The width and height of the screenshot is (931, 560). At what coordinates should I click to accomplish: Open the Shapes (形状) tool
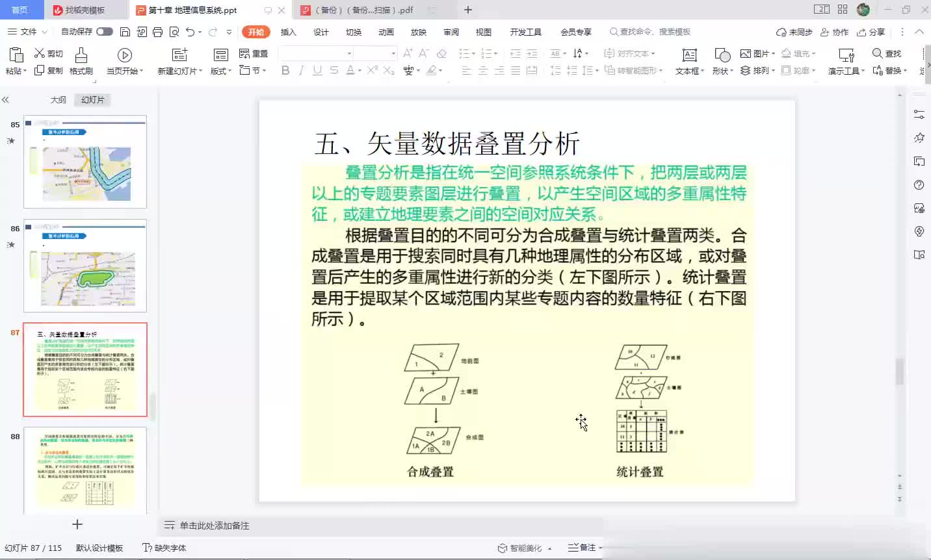point(722,56)
